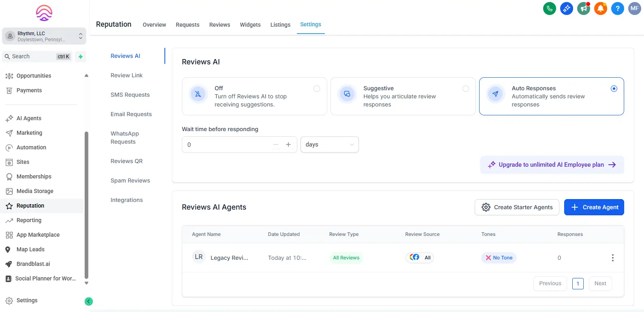This screenshot has width=644, height=312.
Task: Open three-dot menu for Legacy agent row
Action: pos(612,258)
